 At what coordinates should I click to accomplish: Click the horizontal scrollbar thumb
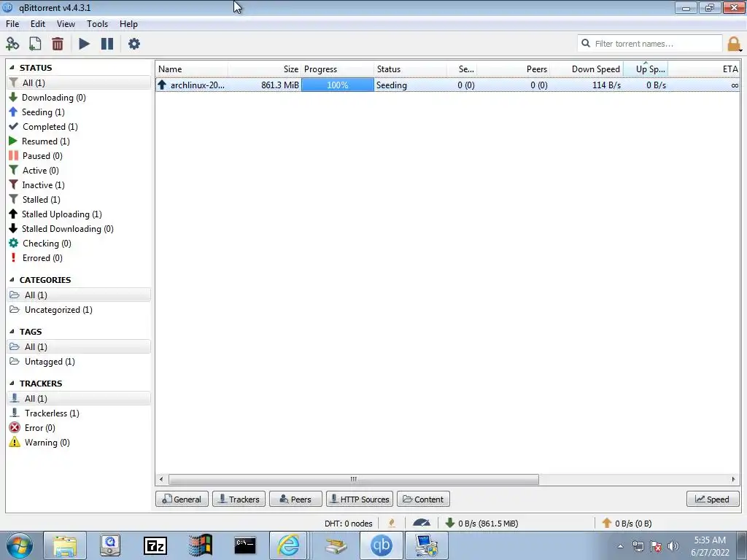tap(354, 479)
